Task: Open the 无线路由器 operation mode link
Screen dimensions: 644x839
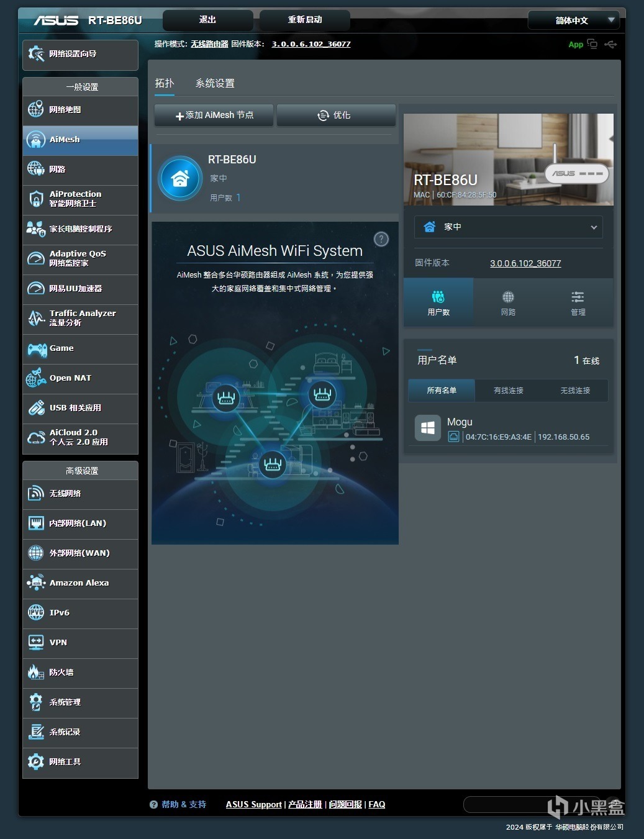Action: (209, 44)
